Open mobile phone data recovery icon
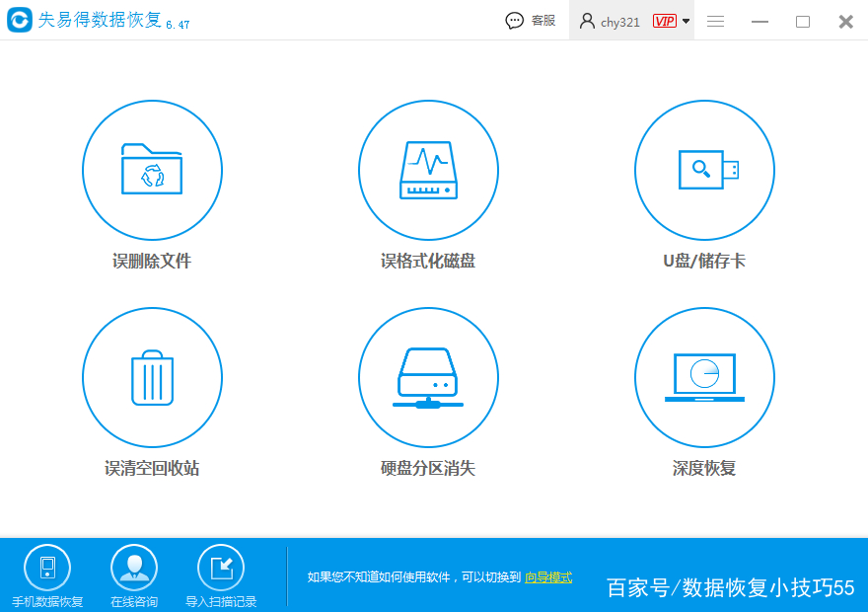 pyautogui.click(x=47, y=568)
